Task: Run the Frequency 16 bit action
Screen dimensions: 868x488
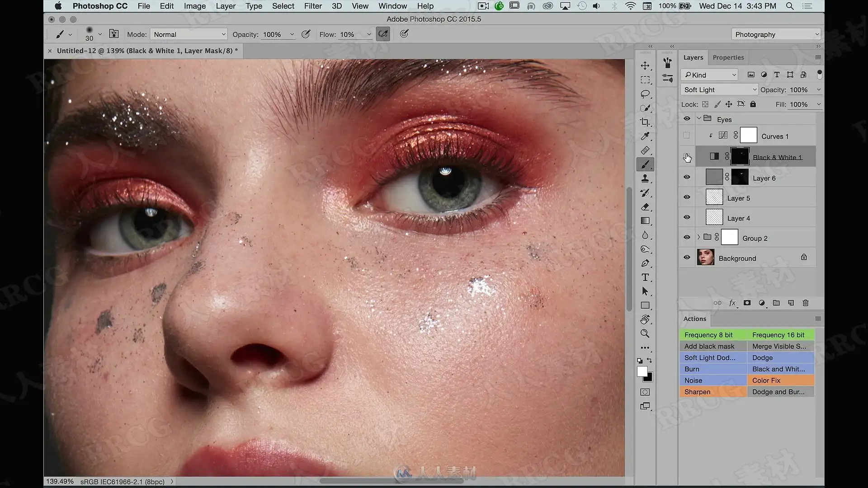Action: tap(780, 335)
